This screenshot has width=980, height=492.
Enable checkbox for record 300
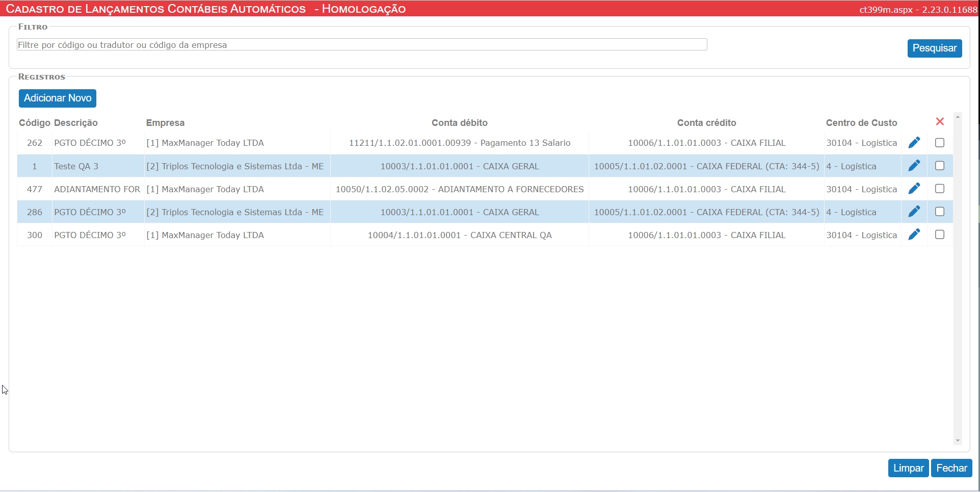tap(940, 235)
